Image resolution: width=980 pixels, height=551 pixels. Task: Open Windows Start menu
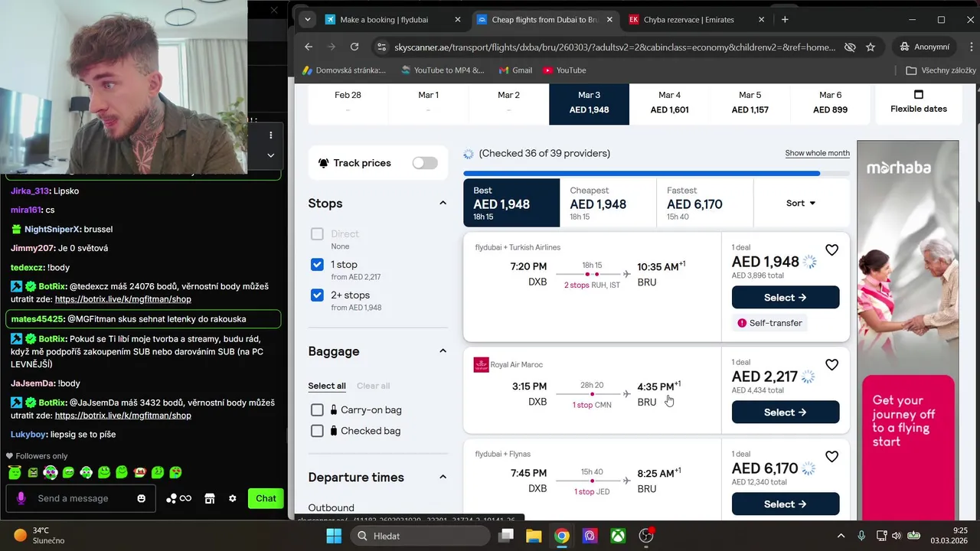[x=334, y=536]
